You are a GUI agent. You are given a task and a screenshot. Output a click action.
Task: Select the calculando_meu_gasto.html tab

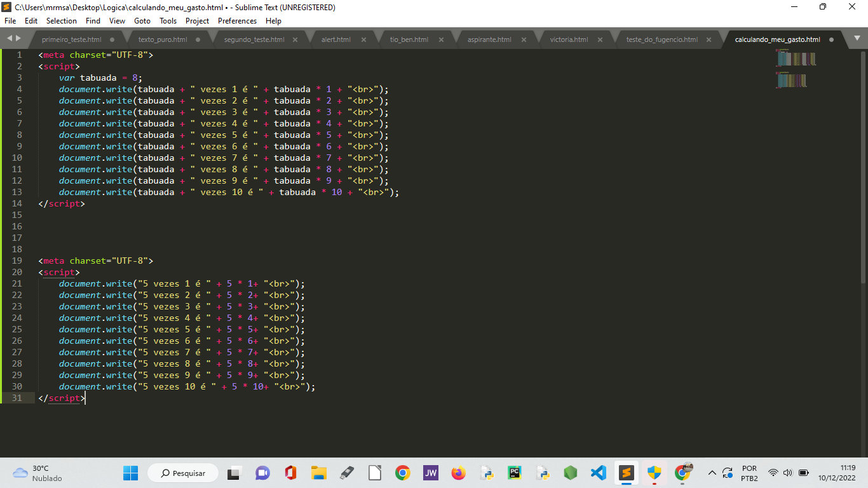777,39
